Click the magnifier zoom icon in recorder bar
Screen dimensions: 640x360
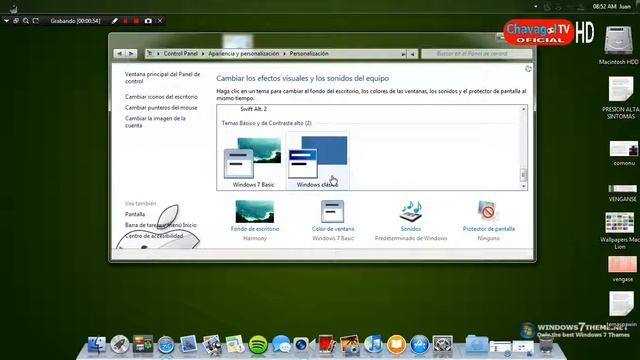[x=26, y=20]
